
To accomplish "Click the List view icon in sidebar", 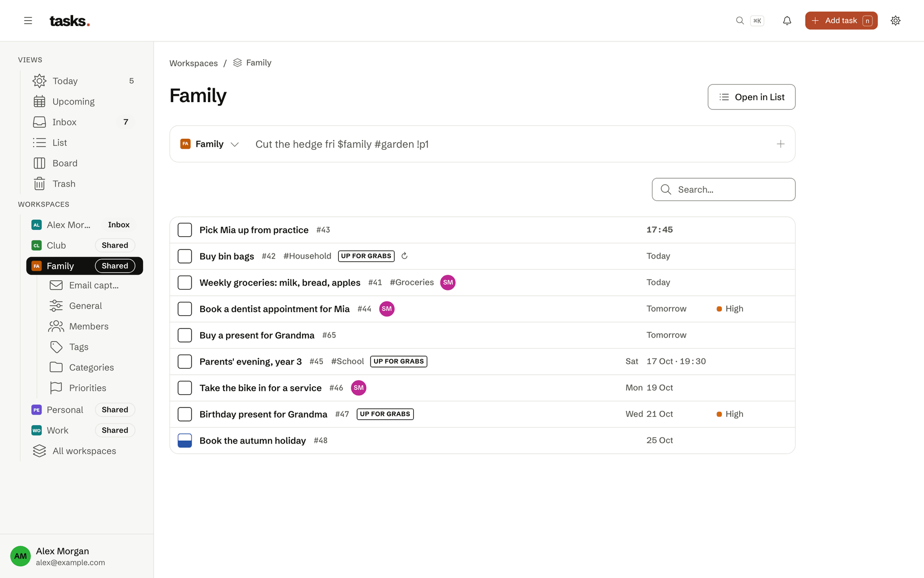I will pyautogui.click(x=39, y=143).
